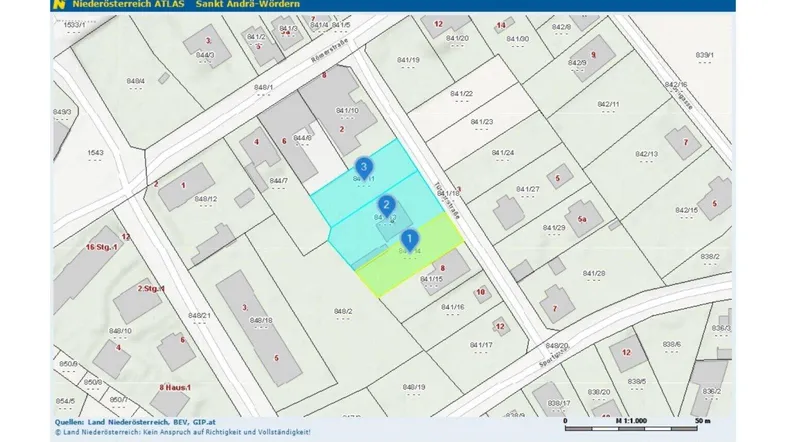
Task: Click parcel label 848/10
Action: 120,331
